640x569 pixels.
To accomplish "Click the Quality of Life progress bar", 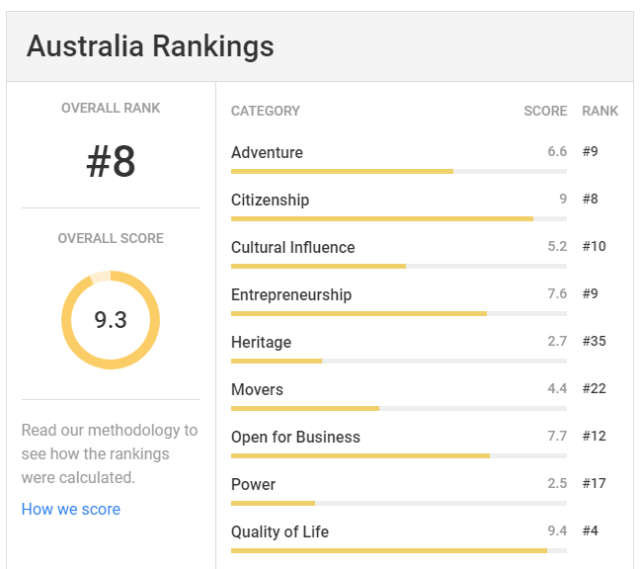I will click(x=399, y=551).
